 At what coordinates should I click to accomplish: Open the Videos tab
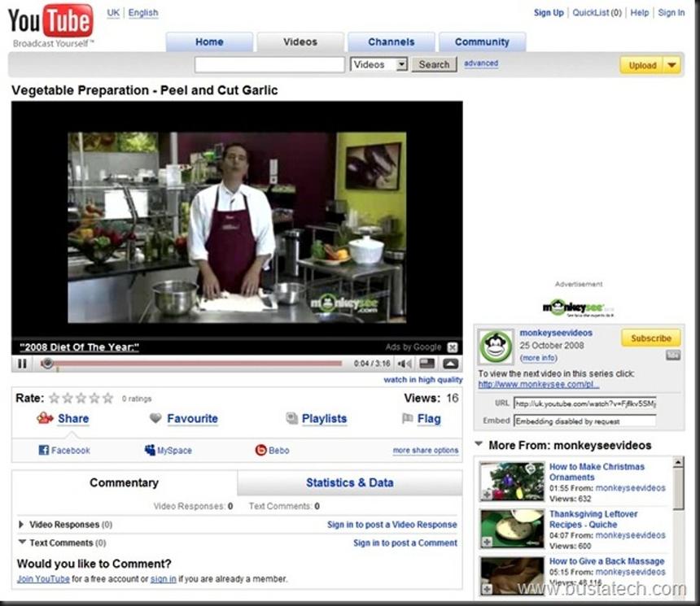point(300,42)
